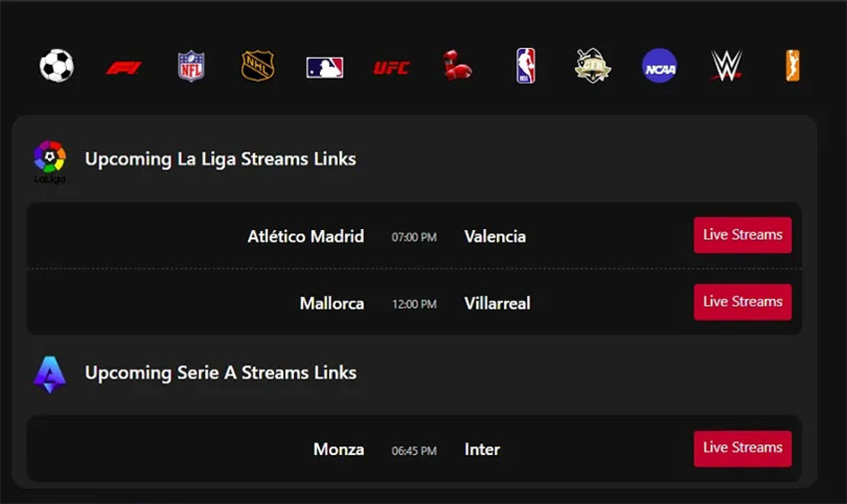
Task: Open Live Streams for Mallorca vs Villarreal
Action: (742, 302)
